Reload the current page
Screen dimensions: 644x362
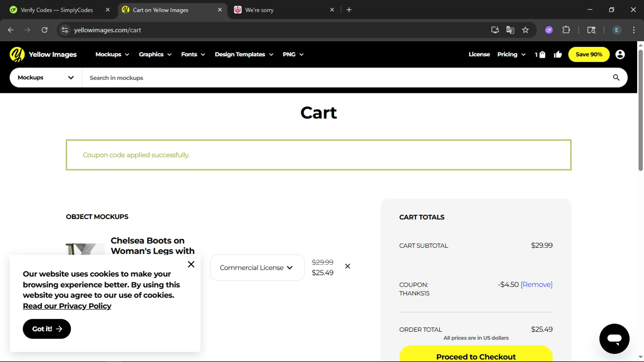point(44,30)
